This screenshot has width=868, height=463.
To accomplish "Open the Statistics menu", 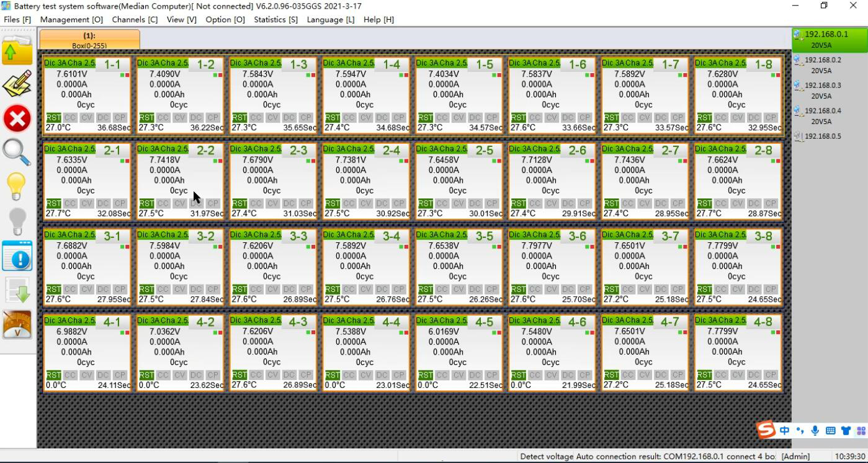I will tap(275, 20).
